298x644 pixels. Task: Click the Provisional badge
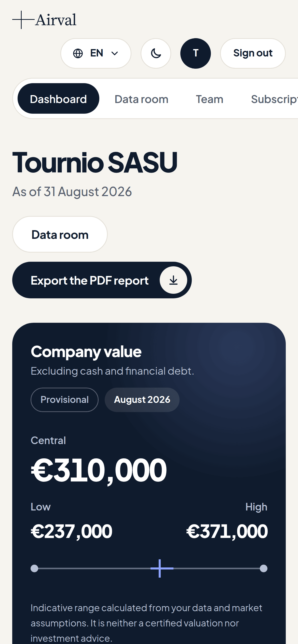pos(65,400)
